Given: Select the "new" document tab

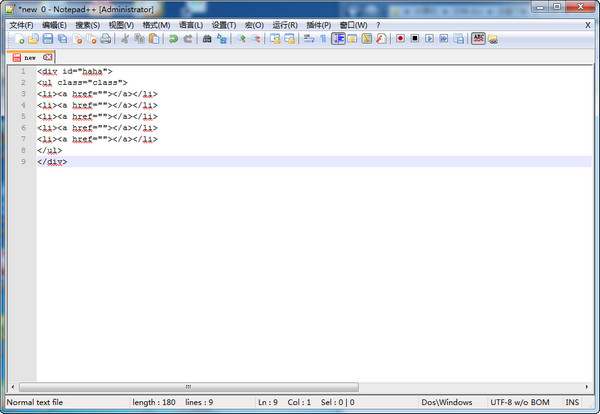Looking at the screenshot, I should coord(30,57).
